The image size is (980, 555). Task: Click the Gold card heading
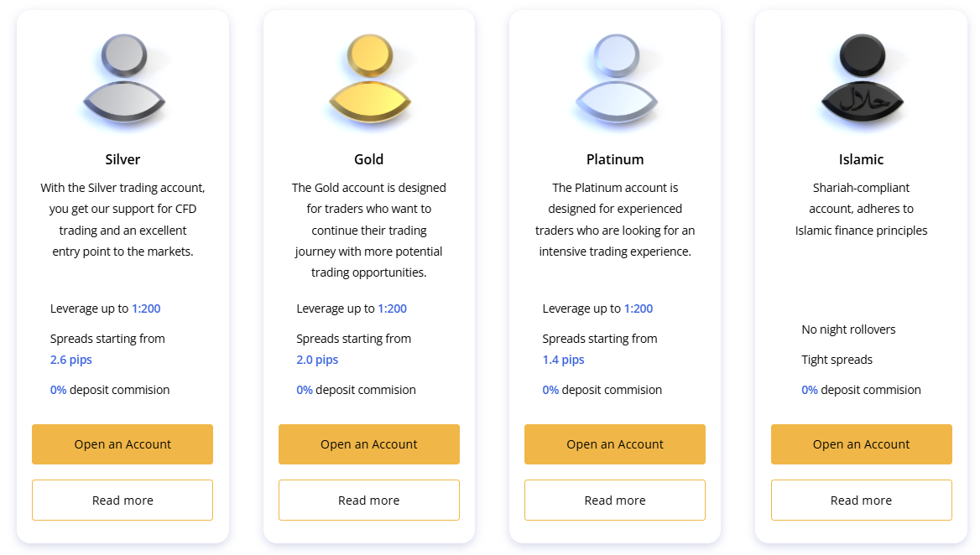369,159
